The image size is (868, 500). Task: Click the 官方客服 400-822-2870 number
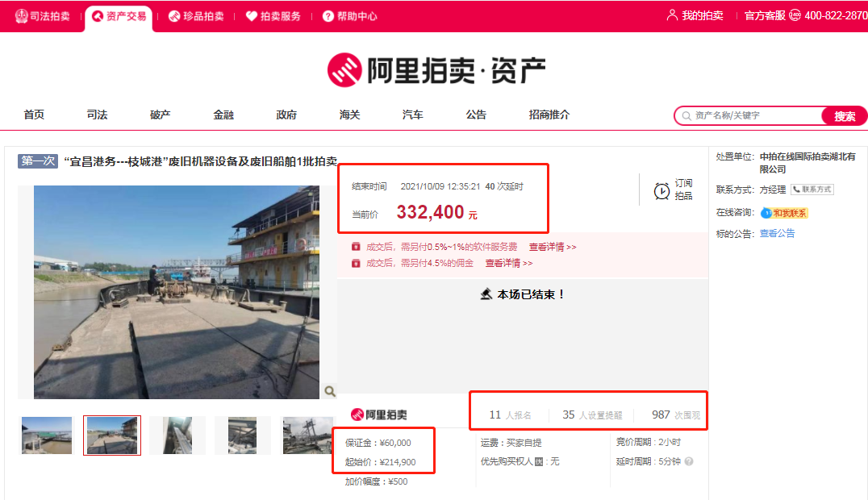[x=836, y=15]
